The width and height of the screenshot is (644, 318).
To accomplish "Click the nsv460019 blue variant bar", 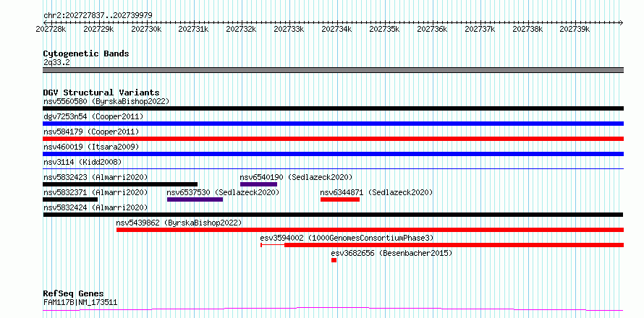I will [333, 154].
